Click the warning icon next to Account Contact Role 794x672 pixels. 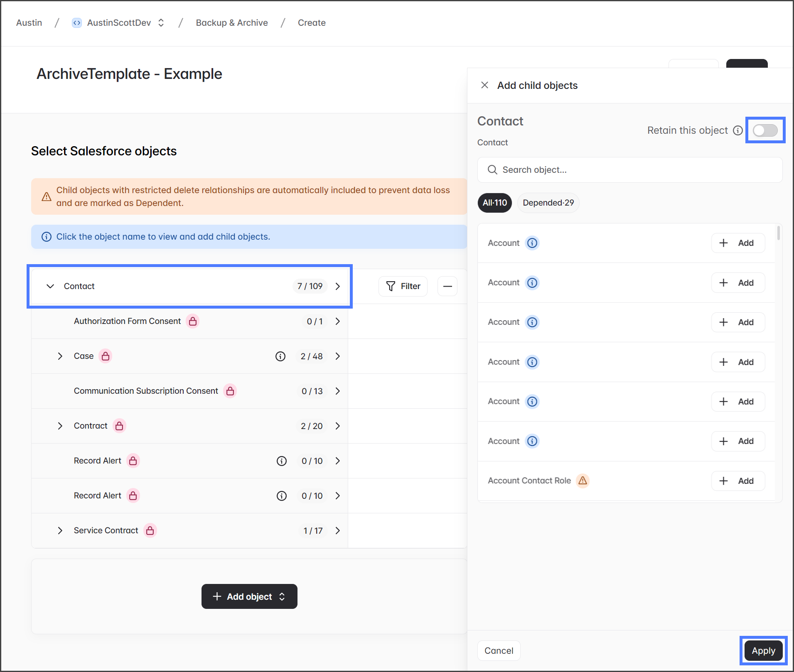(x=583, y=481)
